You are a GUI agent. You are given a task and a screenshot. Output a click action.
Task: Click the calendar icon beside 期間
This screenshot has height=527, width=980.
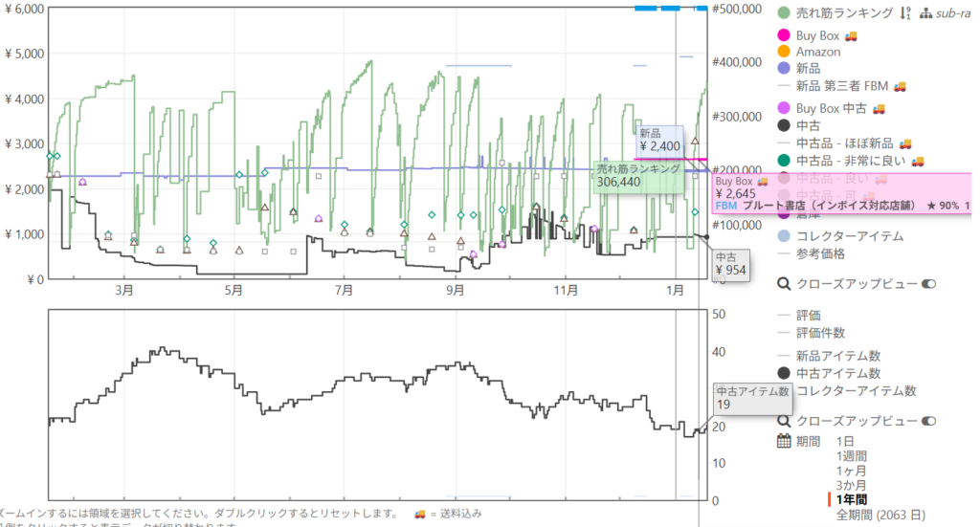784,441
